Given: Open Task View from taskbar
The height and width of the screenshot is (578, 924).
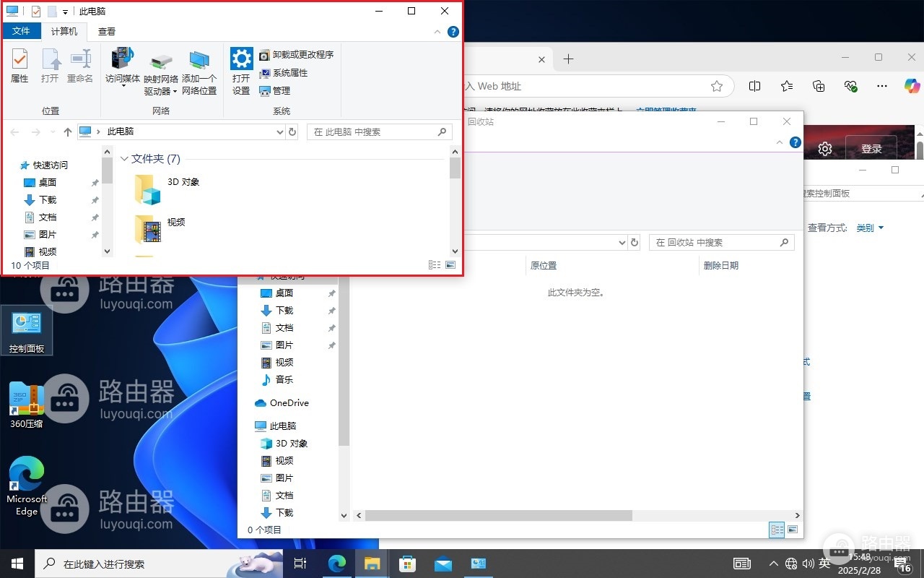Looking at the screenshot, I should click(301, 564).
